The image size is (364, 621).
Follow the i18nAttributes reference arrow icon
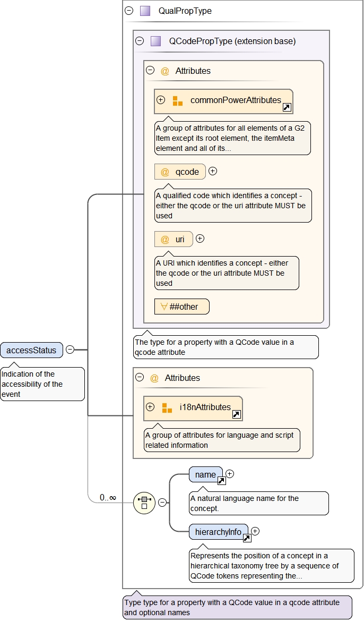(x=236, y=414)
